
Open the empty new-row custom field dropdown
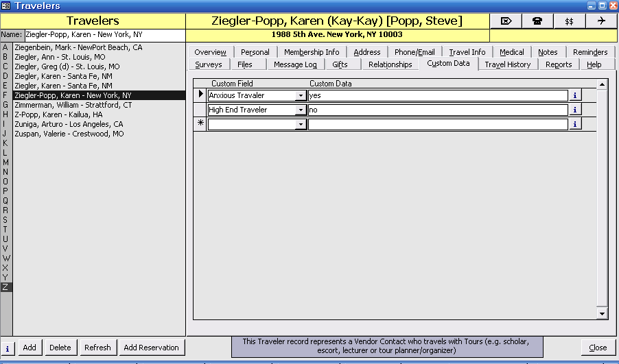[301, 125]
